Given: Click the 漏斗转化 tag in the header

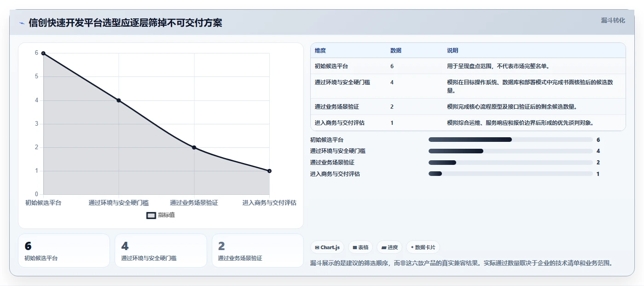Looking at the screenshot, I should [613, 20].
